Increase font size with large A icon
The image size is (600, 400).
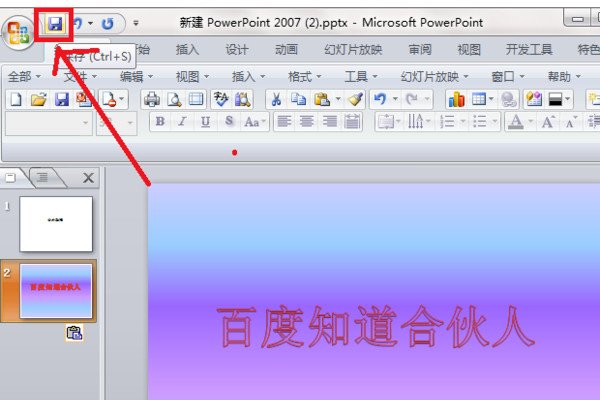click(x=548, y=122)
